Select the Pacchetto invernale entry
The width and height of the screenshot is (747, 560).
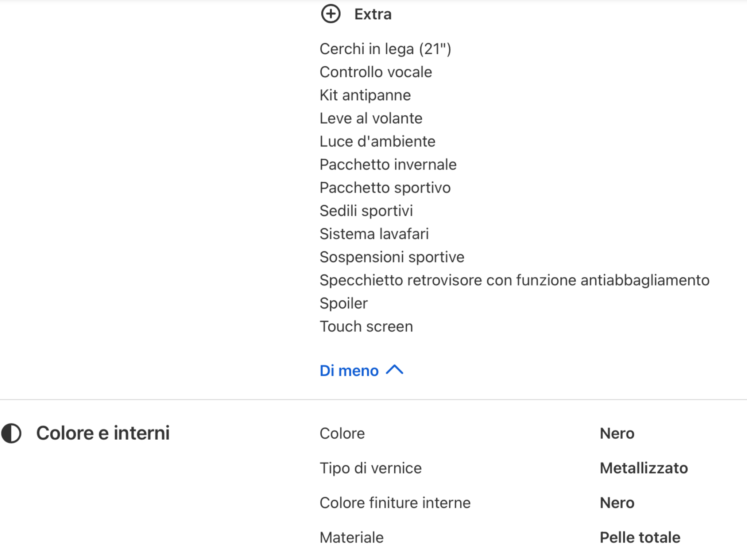click(388, 165)
